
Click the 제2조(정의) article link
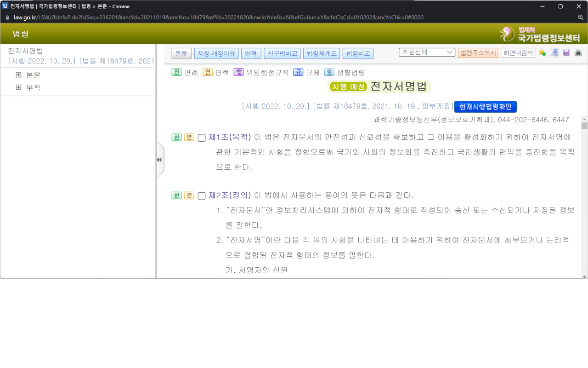[230, 195]
